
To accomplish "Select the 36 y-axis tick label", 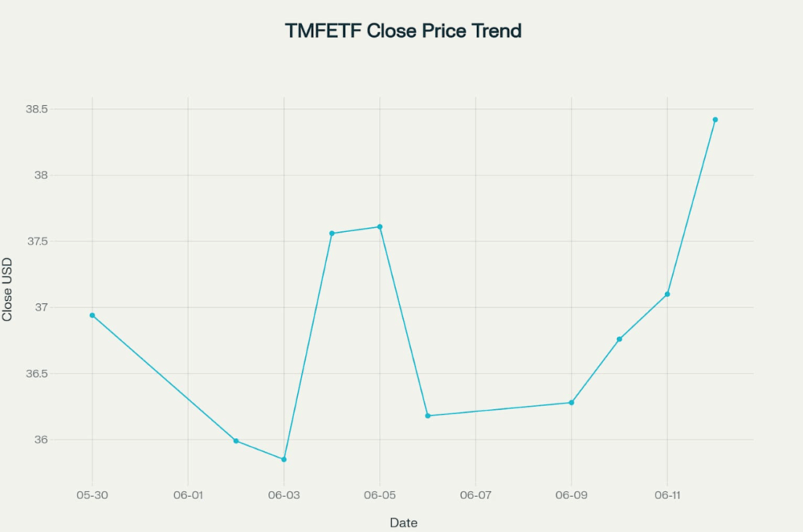I will (42, 440).
